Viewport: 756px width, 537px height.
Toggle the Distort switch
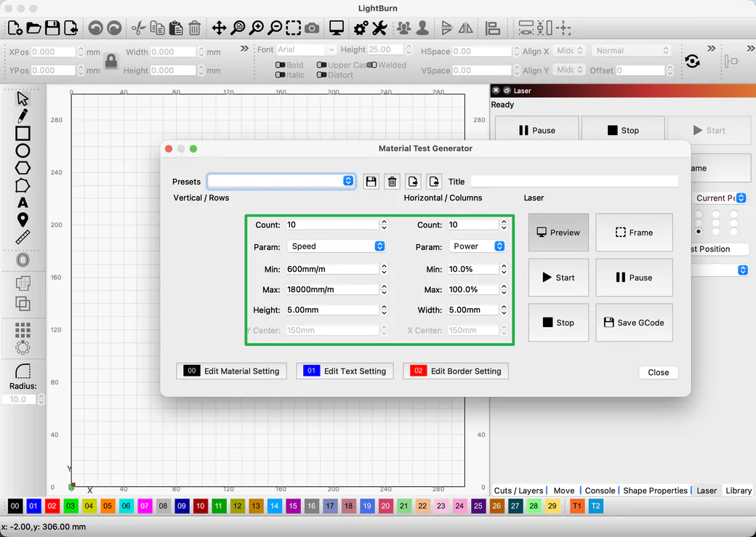point(321,75)
